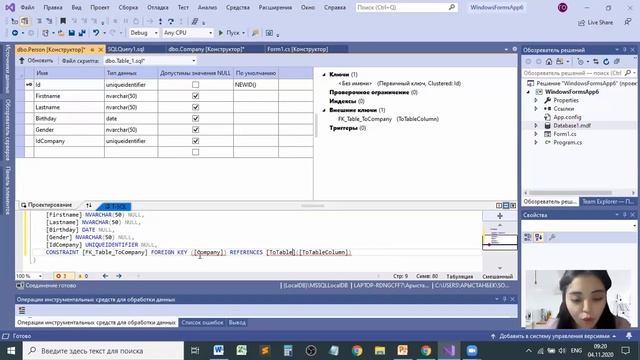Click the search magnifier in Solution Explorer
Viewport: 640px width, 360px height.
coord(628,73)
